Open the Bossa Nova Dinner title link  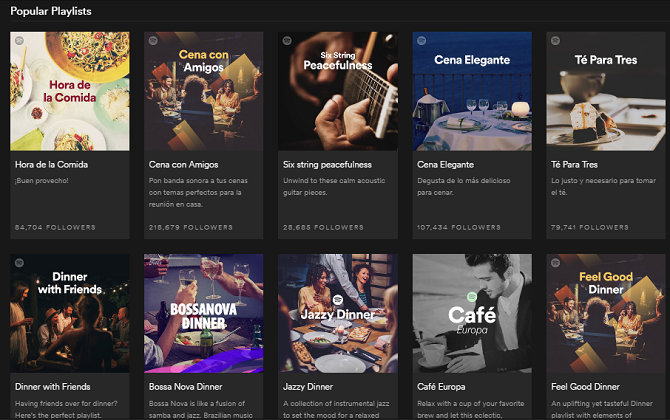click(x=187, y=387)
